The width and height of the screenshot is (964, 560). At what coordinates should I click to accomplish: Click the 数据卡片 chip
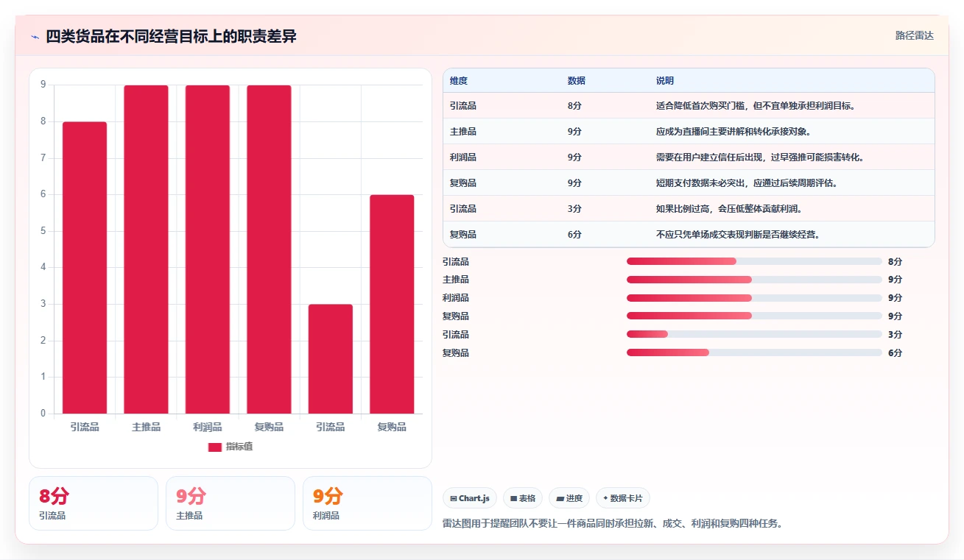click(x=623, y=498)
